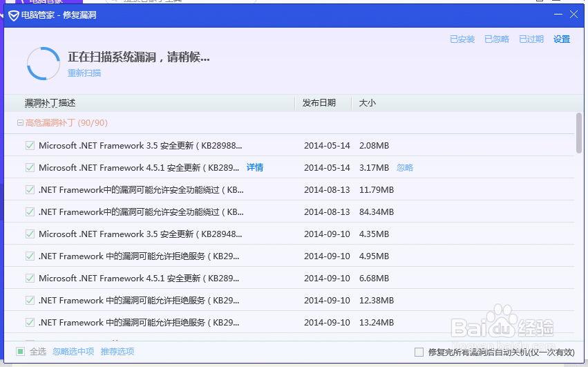Select the 84.34MB patch description text

(141, 212)
